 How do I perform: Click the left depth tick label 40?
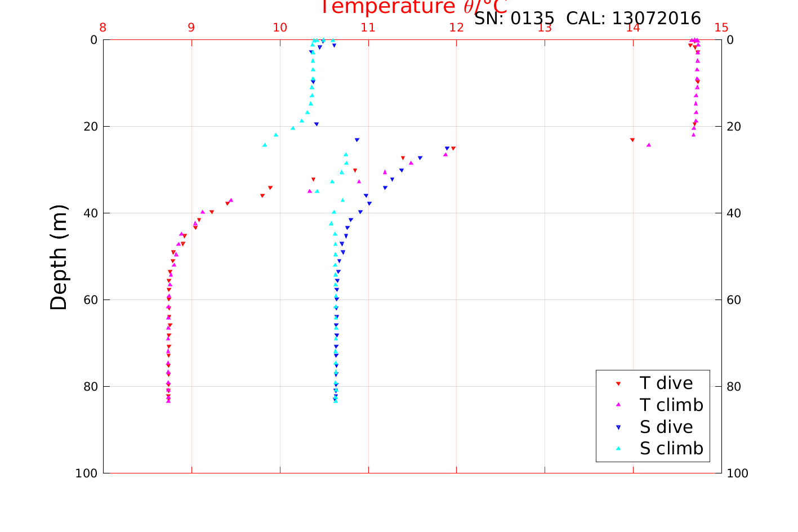[x=90, y=213]
